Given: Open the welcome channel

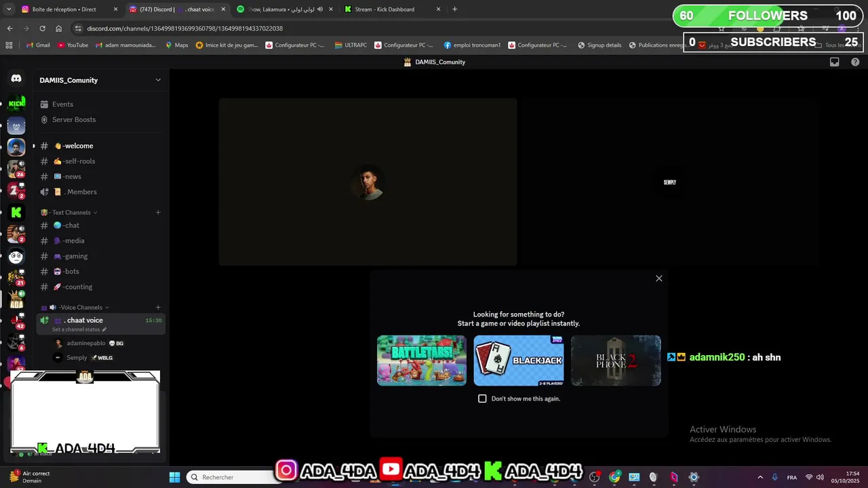Looking at the screenshot, I should pos(100,146).
